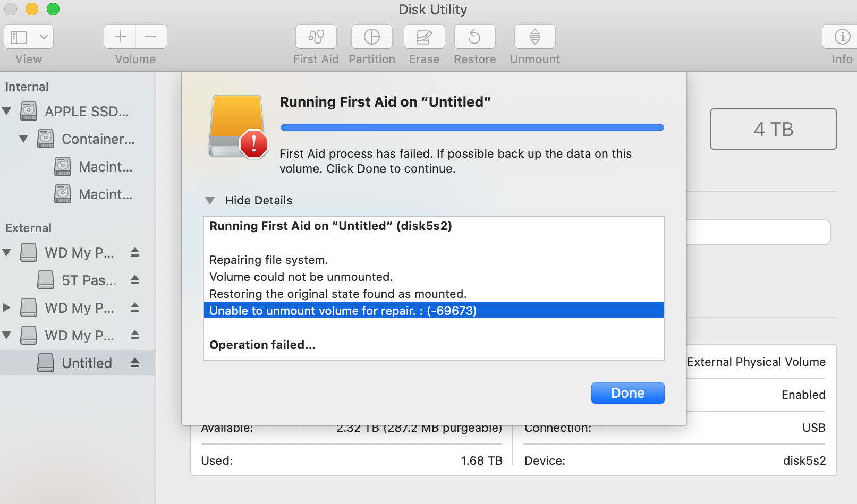
Task: Select the Untitled volume in sidebar
Action: click(x=87, y=363)
